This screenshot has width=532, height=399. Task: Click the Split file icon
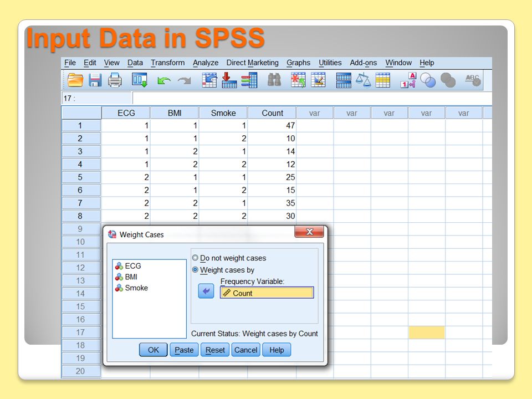coord(344,80)
